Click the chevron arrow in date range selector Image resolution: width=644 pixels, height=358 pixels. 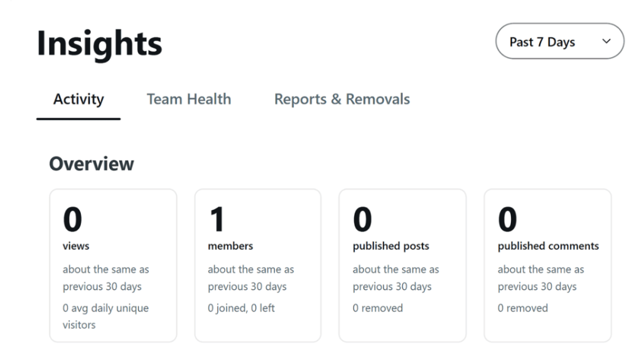[x=606, y=41]
